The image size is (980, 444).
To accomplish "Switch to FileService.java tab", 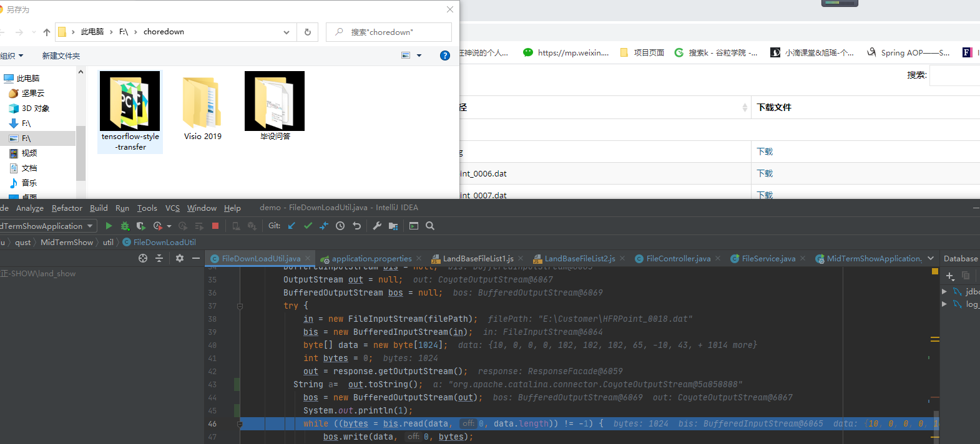I will pos(768,258).
